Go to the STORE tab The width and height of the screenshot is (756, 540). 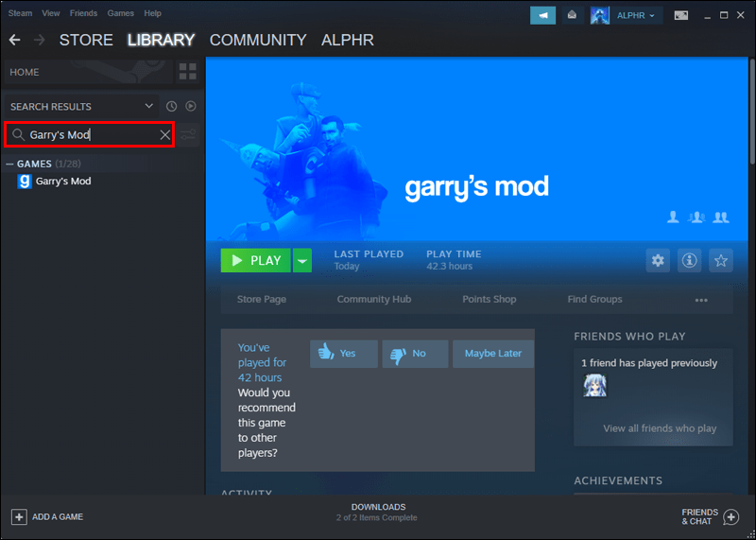(86, 40)
